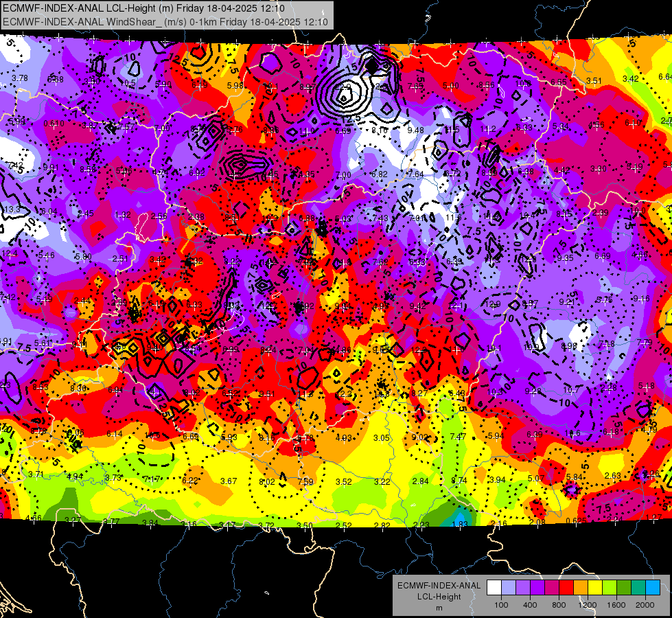Click the map value 3.67
The image size is (672, 618).
[x=229, y=481]
